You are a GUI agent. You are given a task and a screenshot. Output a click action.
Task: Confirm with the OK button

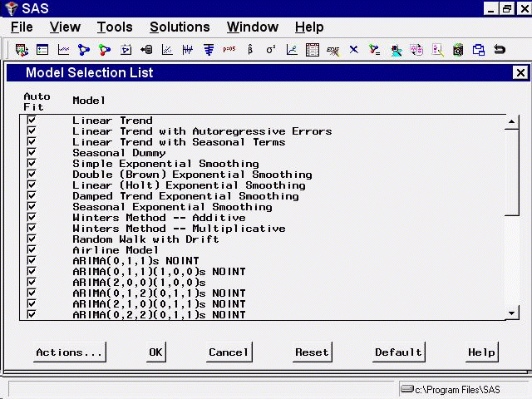(x=156, y=352)
